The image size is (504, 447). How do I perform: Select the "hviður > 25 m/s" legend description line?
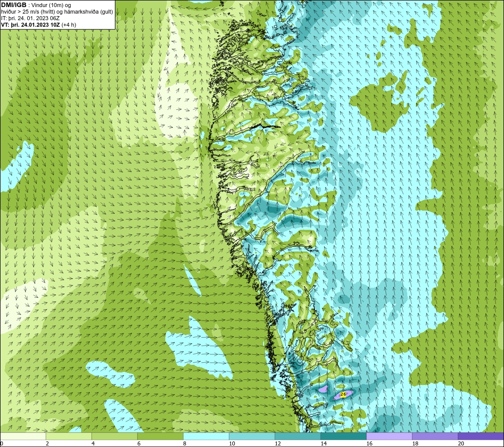click(57, 12)
